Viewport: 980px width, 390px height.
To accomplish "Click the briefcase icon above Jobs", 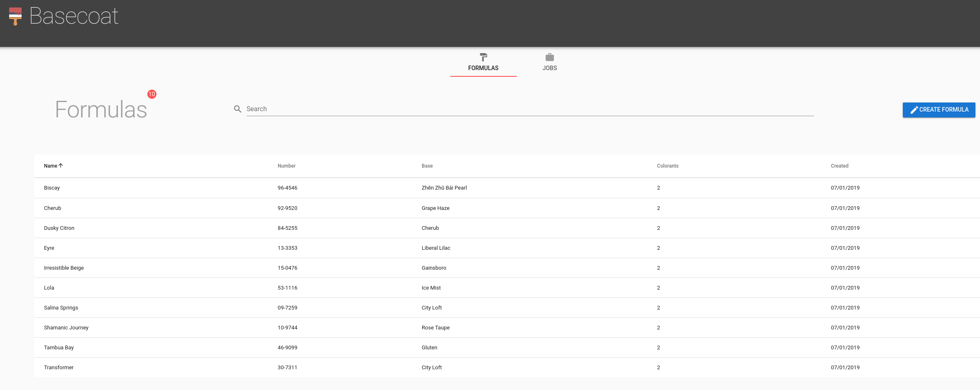I will tap(550, 57).
